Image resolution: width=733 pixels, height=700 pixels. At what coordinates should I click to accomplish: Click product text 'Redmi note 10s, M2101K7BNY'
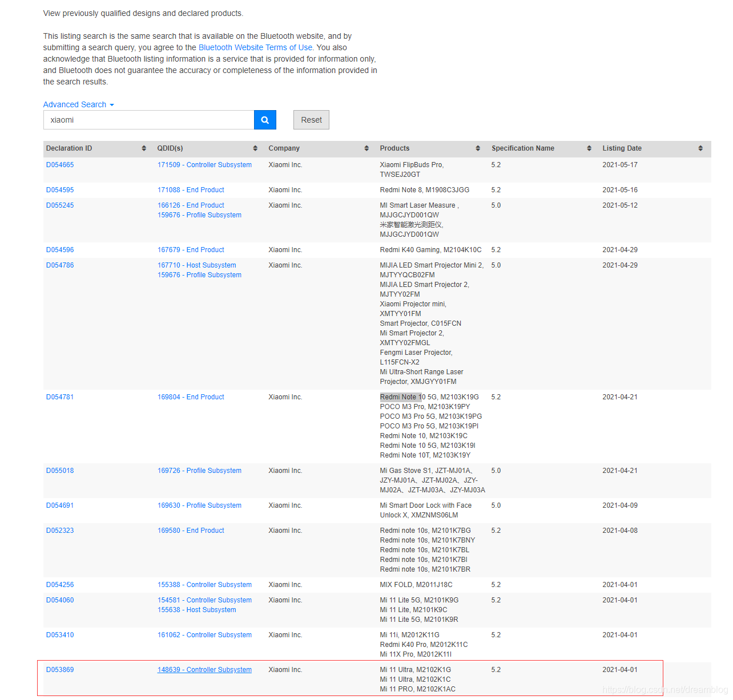[428, 540]
